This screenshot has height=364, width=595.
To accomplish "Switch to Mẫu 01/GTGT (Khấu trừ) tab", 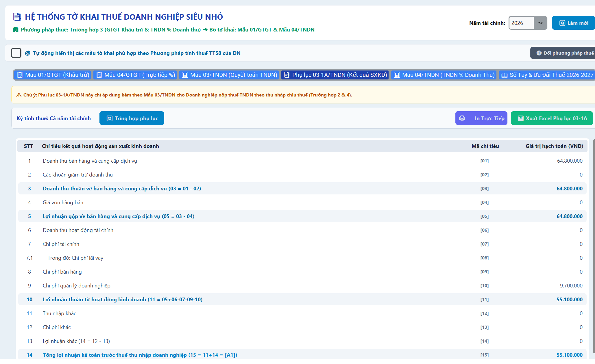I will coord(52,75).
